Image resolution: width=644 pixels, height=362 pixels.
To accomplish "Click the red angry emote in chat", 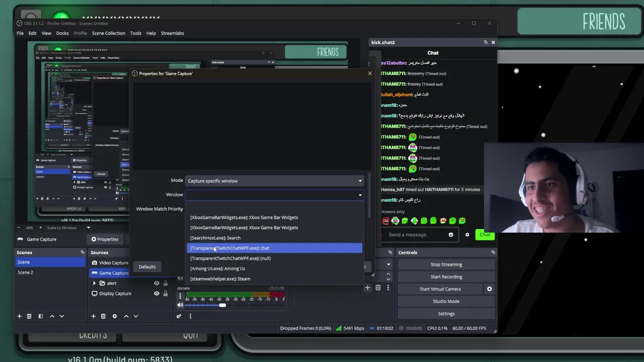I will click(386, 221).
